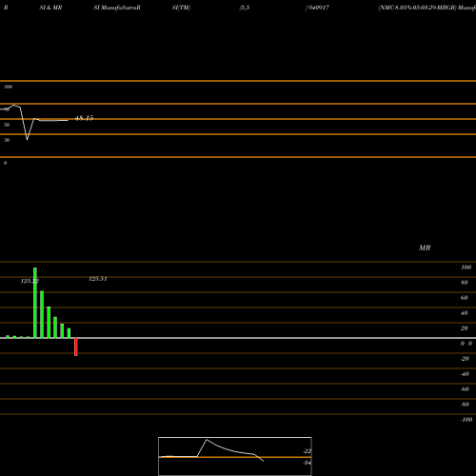Click the red negative bar in MR histogram
This screenshot has width=476, height=476.
(76, 347)
